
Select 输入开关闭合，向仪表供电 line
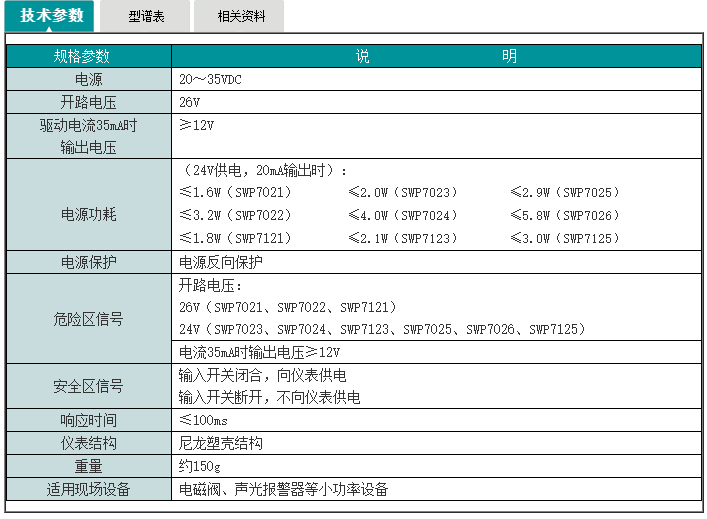coord(262,375)
